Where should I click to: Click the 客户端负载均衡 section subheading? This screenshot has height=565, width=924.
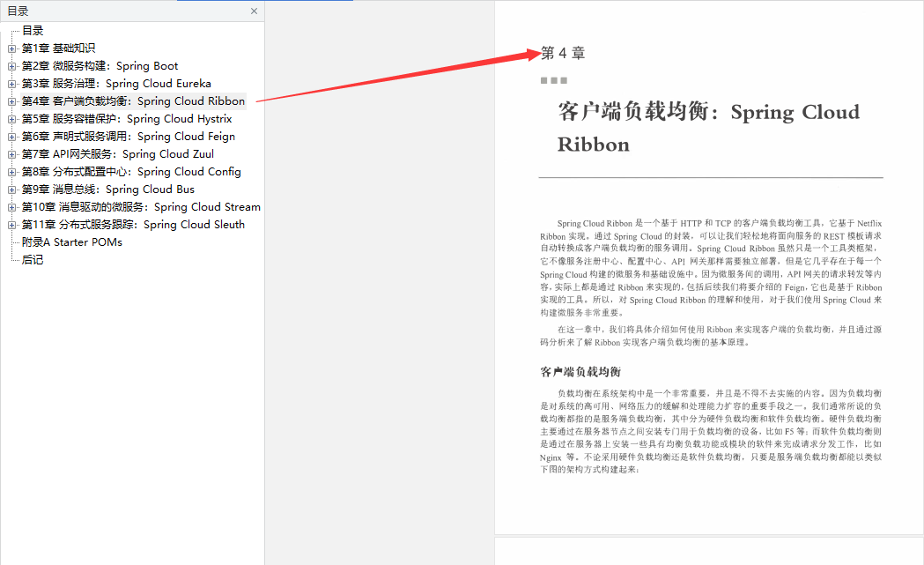point(580,372)
